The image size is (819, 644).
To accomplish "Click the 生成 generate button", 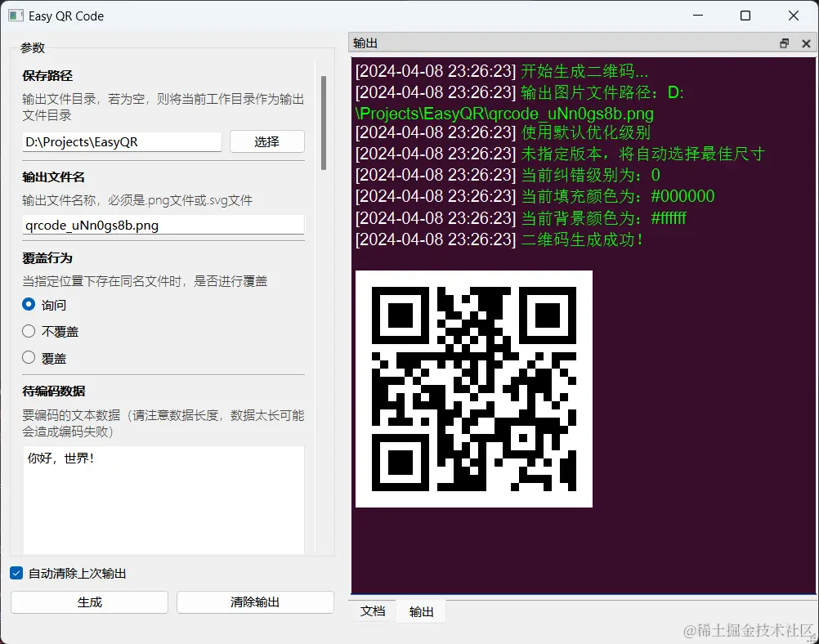I will click(x=89, y=602).
